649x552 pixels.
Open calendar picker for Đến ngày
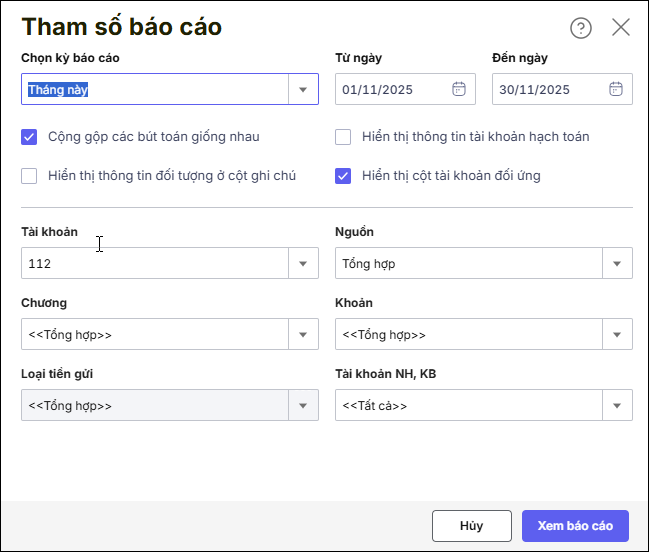coord(616,89)
